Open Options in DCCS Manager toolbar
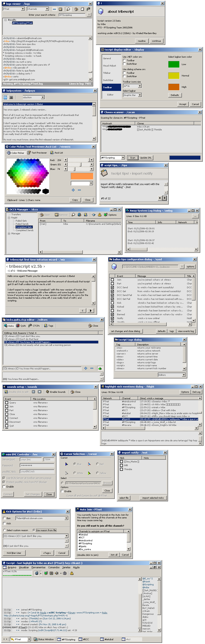The height and width of the screenshot is (644, 205). pos(110,215)
